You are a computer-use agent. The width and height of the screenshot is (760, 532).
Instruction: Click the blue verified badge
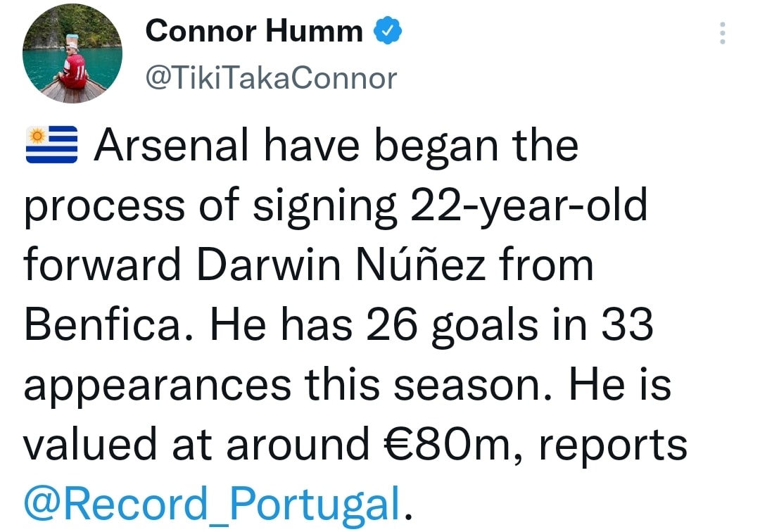click(x=388, y=31)
